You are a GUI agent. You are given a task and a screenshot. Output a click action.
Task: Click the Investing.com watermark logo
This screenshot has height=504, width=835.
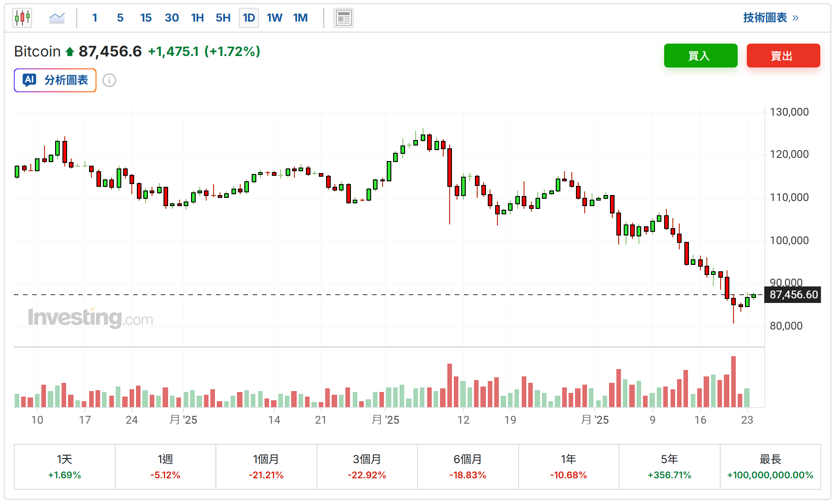click(90, 318)
